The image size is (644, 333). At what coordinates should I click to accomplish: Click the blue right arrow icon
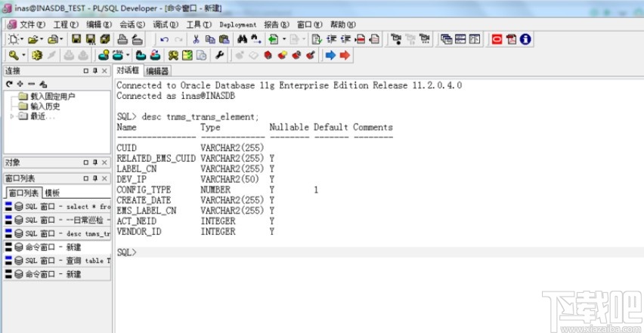pos(330,55)
